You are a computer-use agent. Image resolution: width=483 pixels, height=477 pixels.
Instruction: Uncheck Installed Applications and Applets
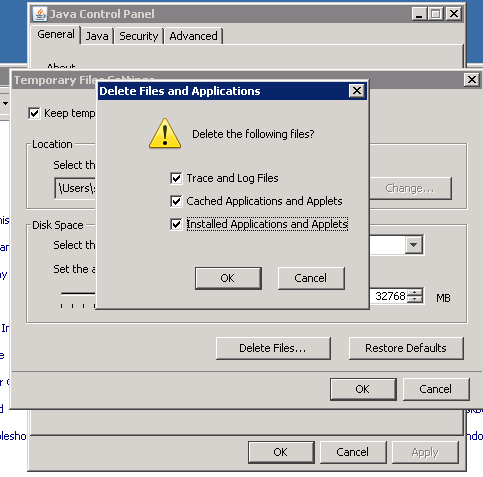[176, 224]
